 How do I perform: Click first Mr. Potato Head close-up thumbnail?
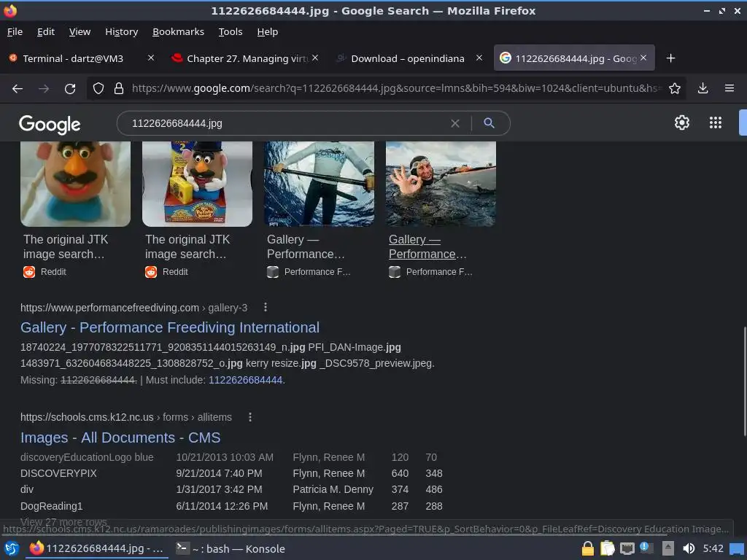pyautogui.click(x=75, y=184)
